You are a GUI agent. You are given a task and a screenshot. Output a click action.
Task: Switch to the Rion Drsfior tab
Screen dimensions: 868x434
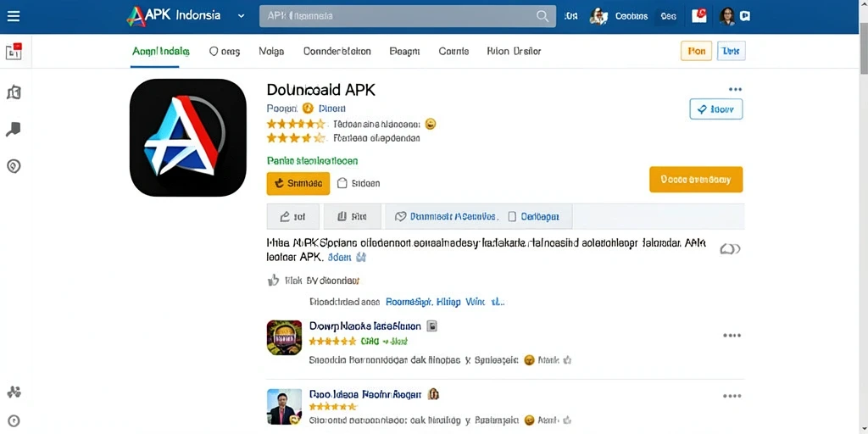click(x=514, y=51)
